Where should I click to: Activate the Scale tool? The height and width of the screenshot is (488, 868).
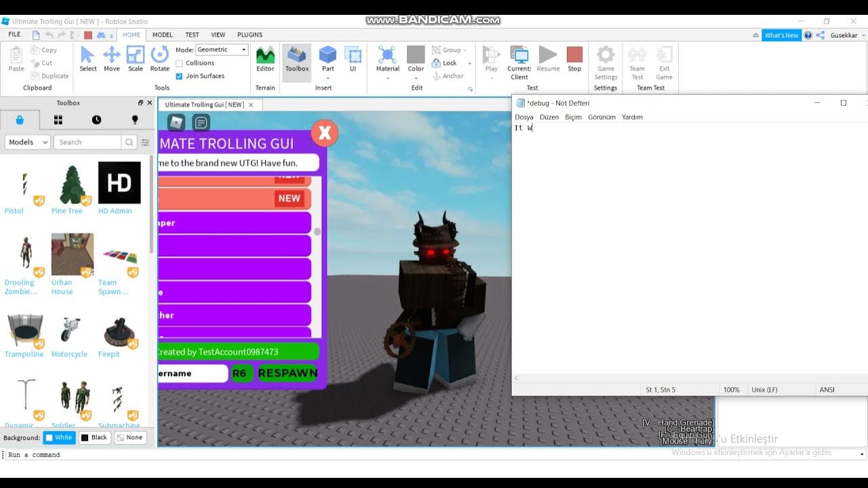[x=136, y=59]
